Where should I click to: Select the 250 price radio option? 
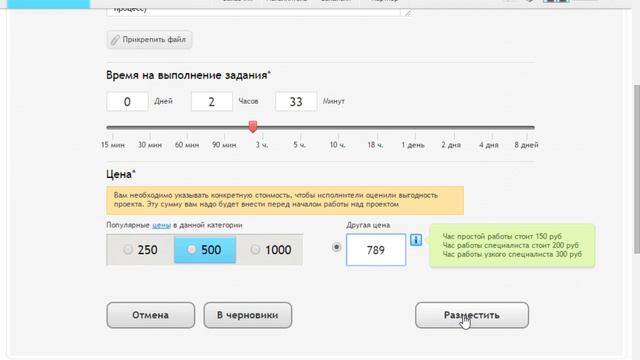(x=128, y=249)
